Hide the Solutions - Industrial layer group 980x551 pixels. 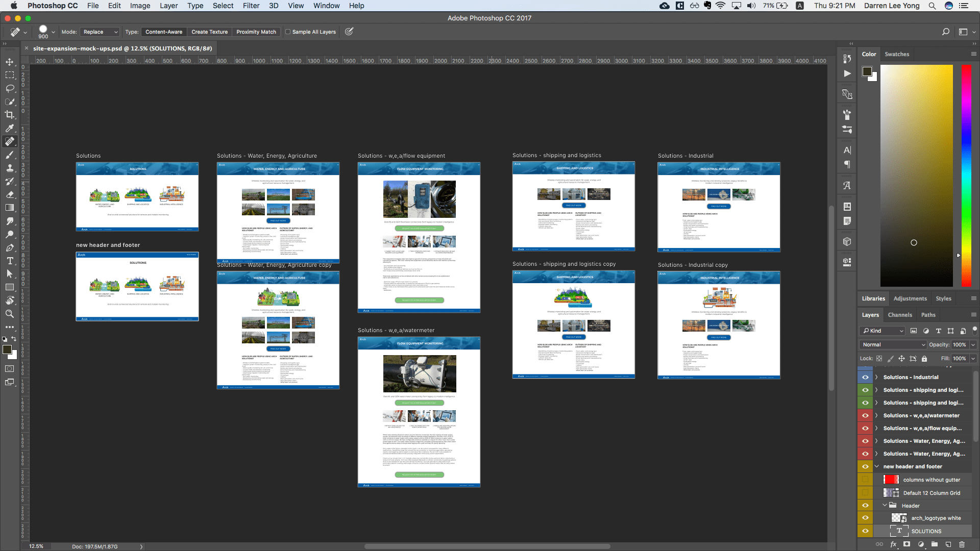point(865,377)
